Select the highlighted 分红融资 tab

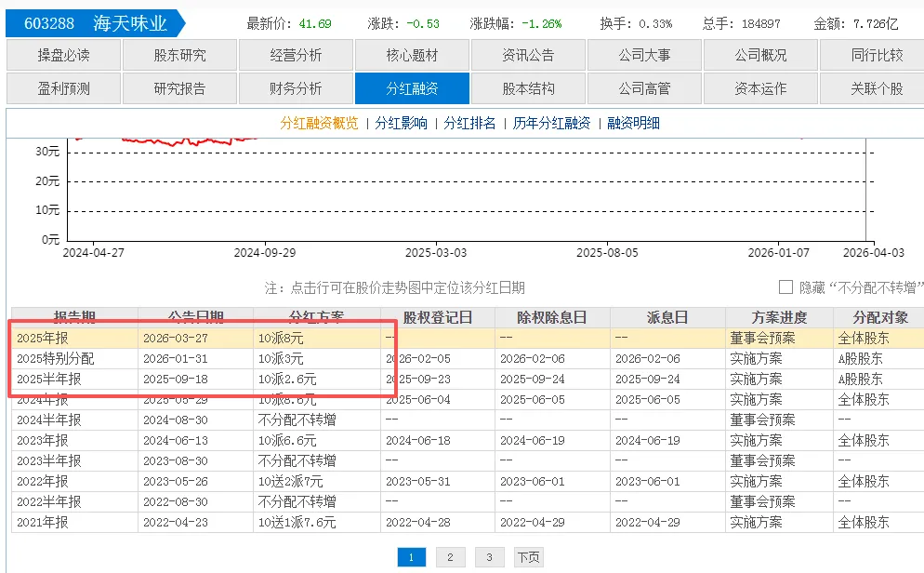tap(412, 88)
